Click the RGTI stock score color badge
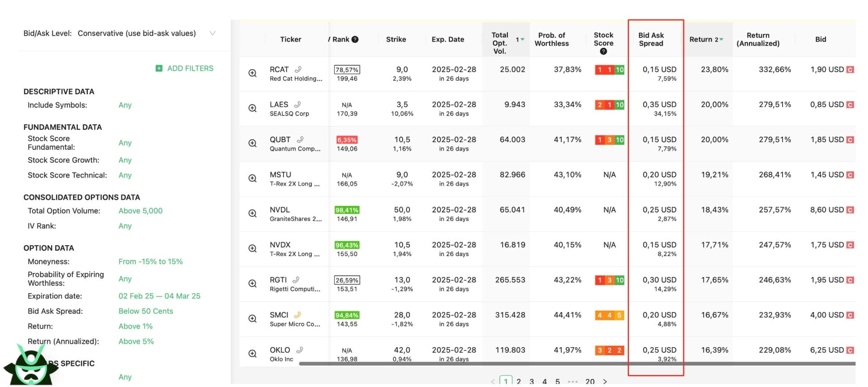The image size is (868, 387). click(x=609, y=280)
